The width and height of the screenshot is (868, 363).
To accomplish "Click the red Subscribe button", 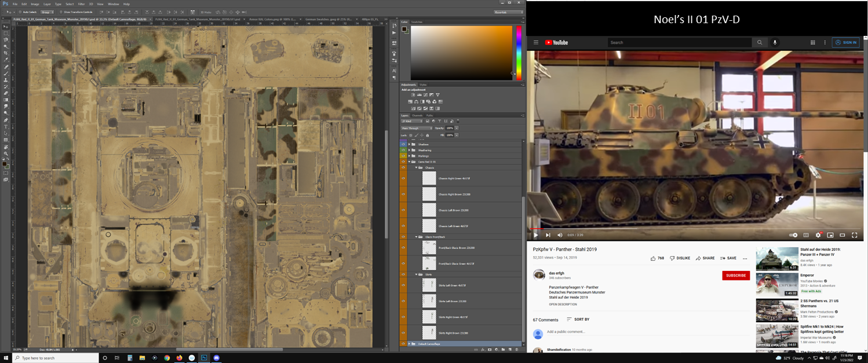I will (x=735, y=276).
